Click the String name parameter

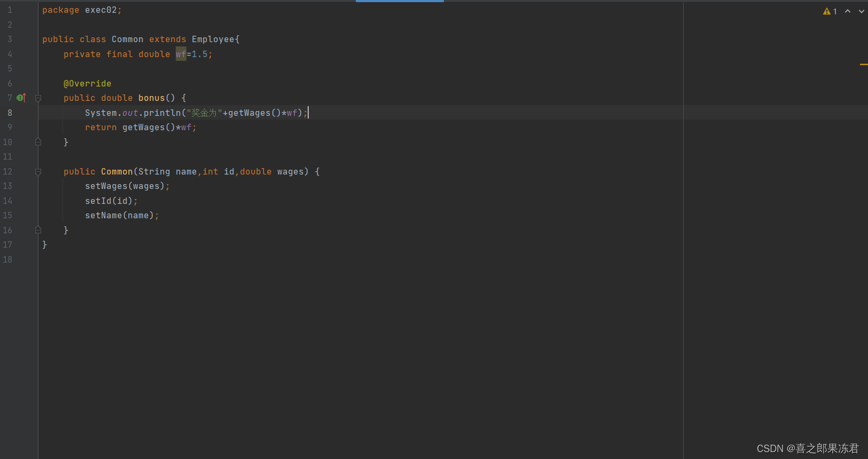168,172
